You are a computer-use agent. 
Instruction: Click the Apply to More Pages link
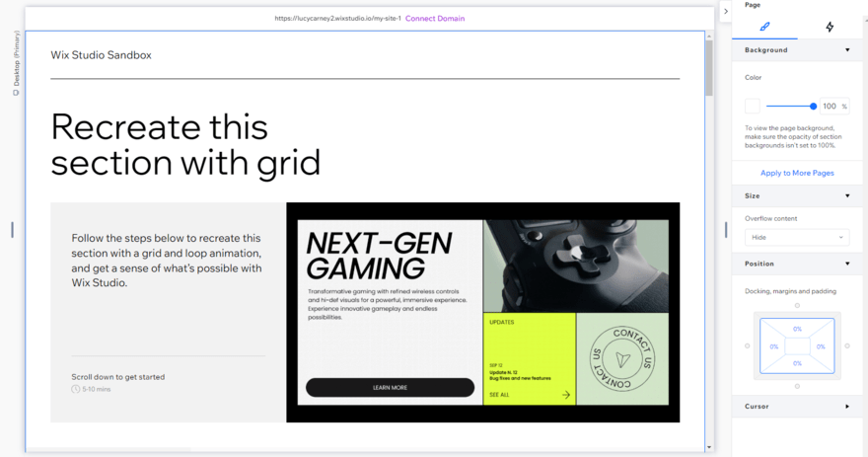tap(797, 173)
